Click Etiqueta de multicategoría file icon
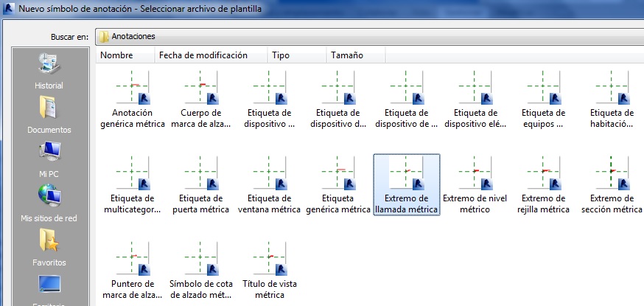 [133, 175]
